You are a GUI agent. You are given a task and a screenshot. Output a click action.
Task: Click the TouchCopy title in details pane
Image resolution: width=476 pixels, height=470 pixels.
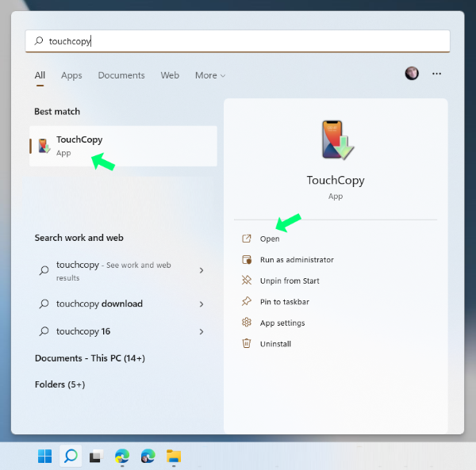[x=336, y=180]
